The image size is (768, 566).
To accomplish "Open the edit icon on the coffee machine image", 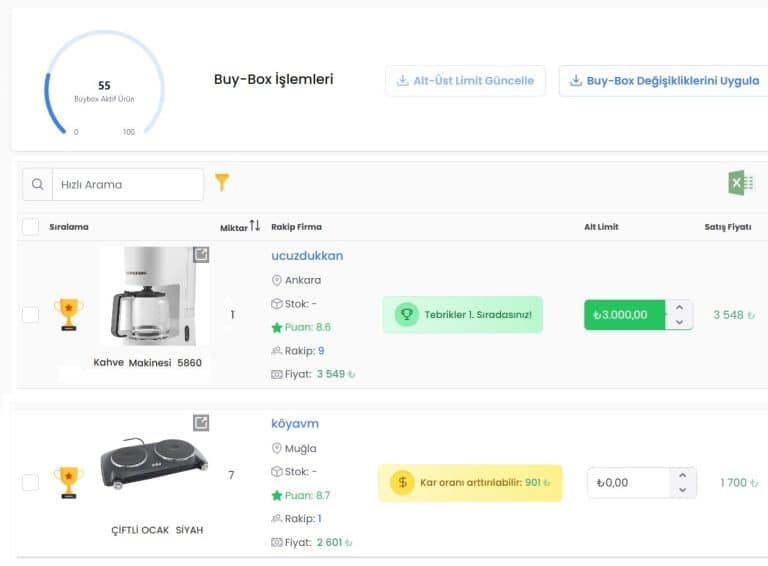I will pos(201,255).
